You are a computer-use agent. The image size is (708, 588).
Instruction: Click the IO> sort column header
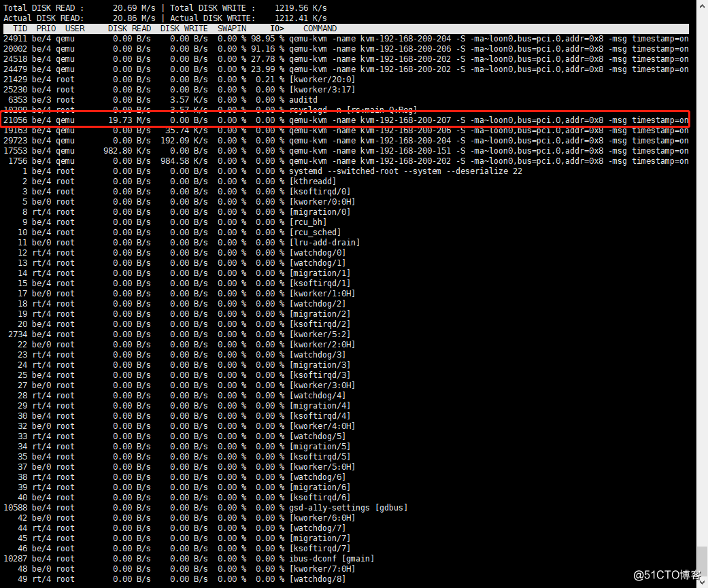[277, 29]
